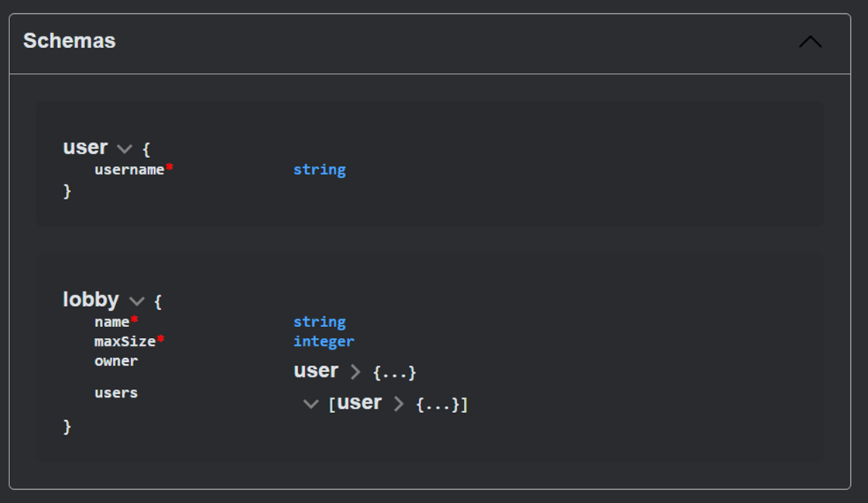Image resolution: width=868 pixels, height=503 pixels.
Task: Click user model name inside users array
Action: coord(359,403)
